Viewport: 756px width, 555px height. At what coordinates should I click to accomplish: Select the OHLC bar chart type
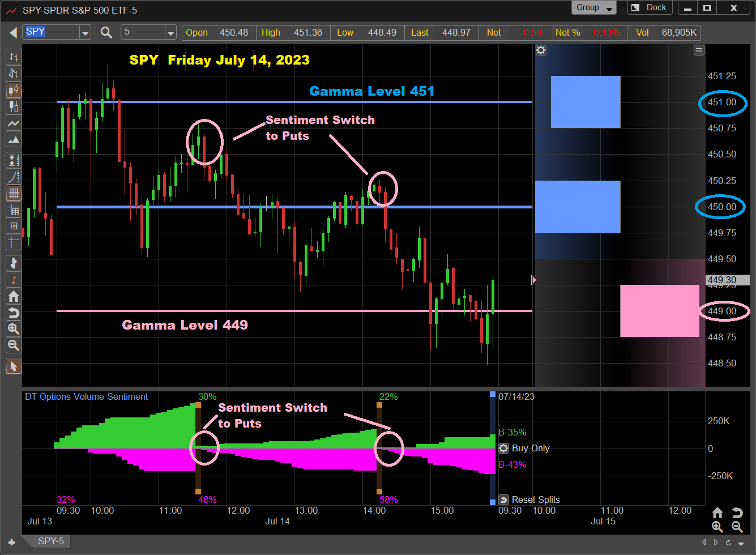click(x=14, y=57)
